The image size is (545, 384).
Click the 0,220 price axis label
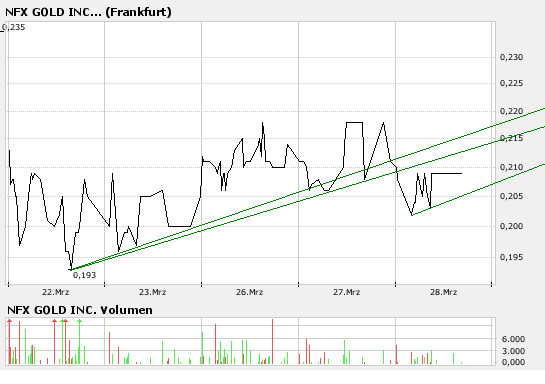click(x=511, y=112)
